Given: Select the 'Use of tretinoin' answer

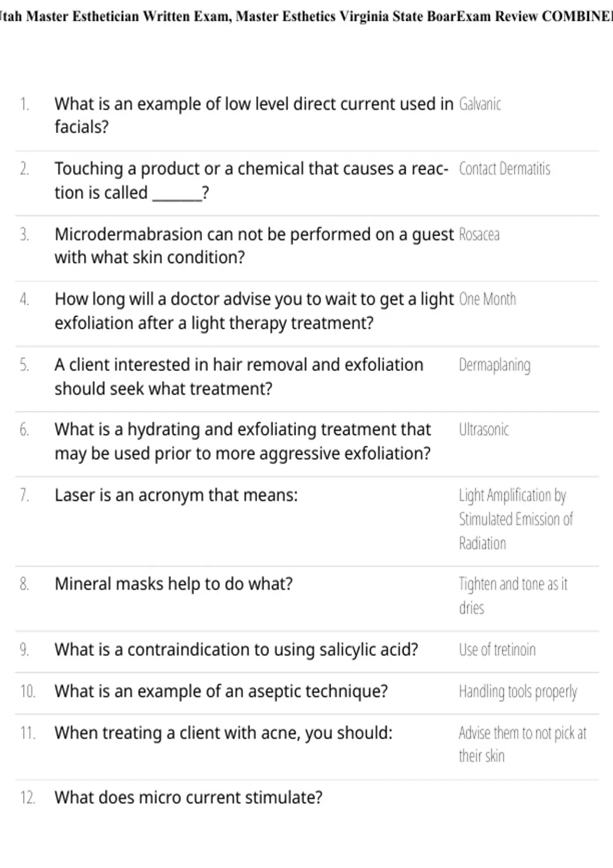Looking at the screenshot, I should tap(497, 650).
